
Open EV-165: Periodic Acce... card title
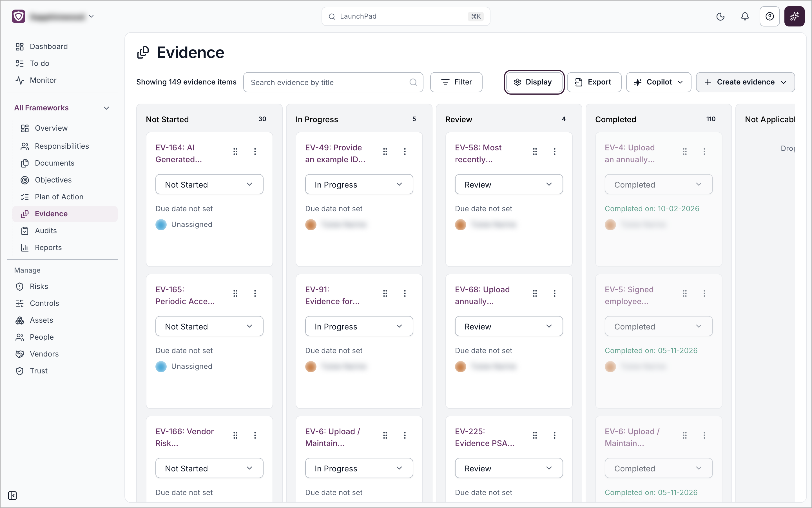click(x=185, y=295)
